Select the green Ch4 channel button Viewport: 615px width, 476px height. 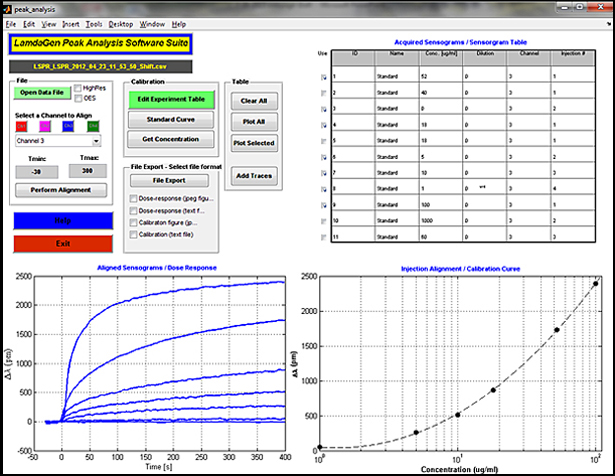coord(93,126)
